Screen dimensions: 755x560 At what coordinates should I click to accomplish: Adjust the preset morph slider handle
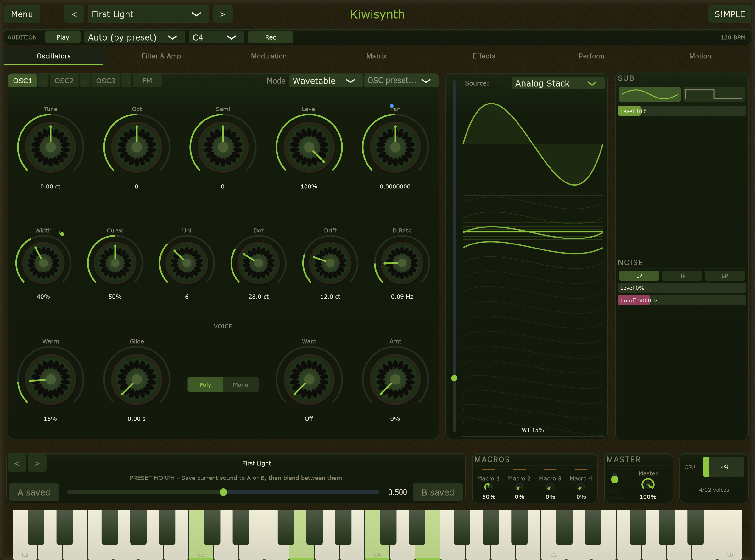point(223,492)
